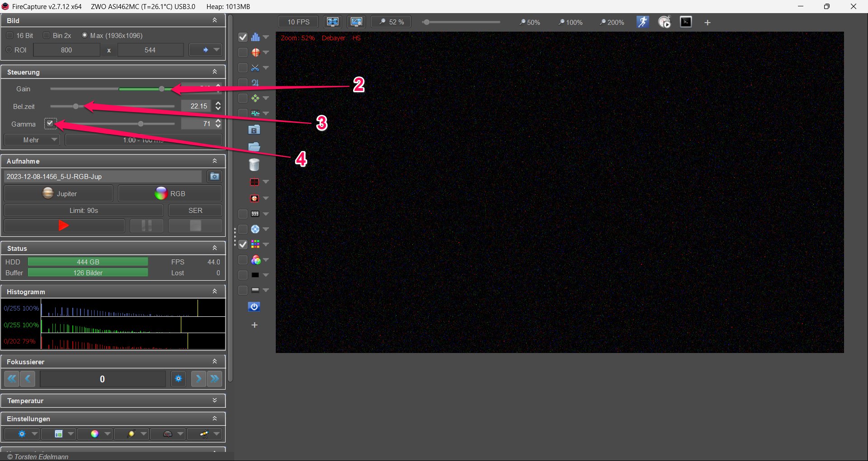Click the SER format button
The image size is (868, 461).
195,211
